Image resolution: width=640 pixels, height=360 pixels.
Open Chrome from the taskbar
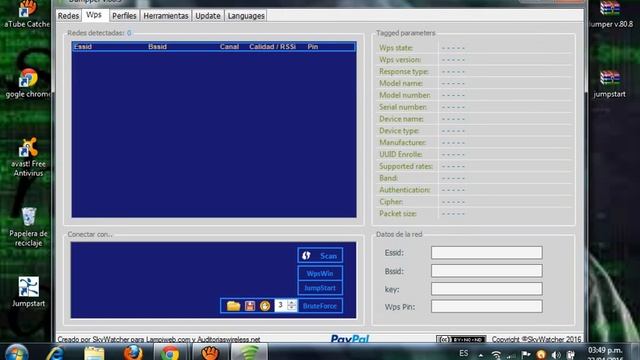[169, 352]
